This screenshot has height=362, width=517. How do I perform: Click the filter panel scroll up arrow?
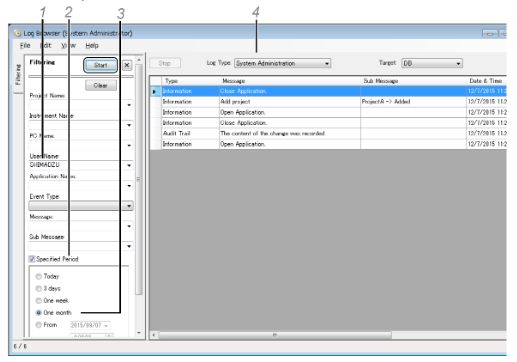pos(139,60)
